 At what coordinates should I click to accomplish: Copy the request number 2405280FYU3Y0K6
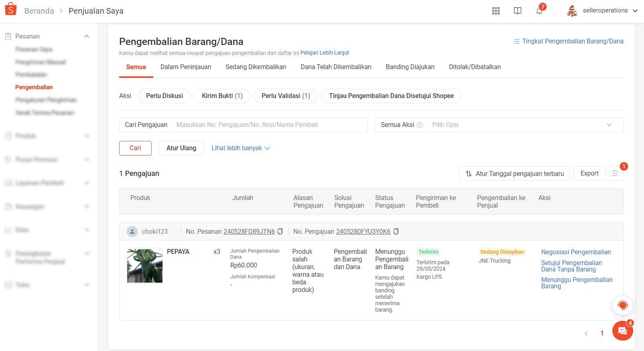pyautogui.click(x=396, y=231)
